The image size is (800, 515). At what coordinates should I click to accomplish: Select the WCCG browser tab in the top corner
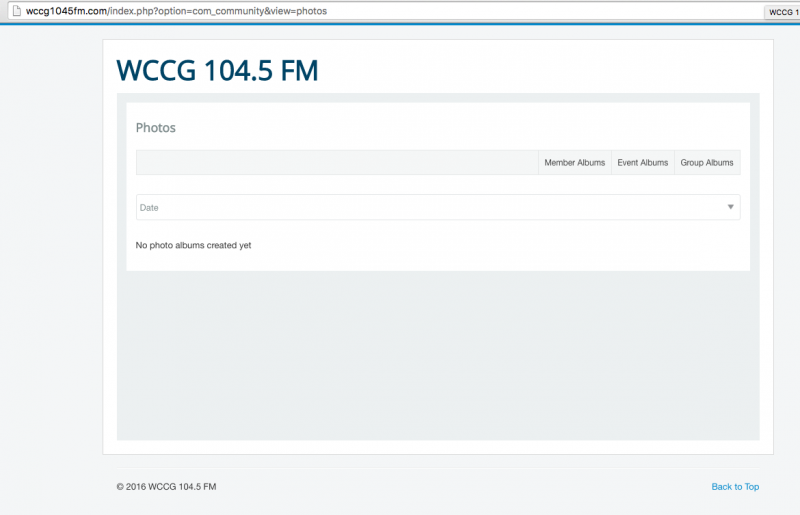tap(782, 12)
